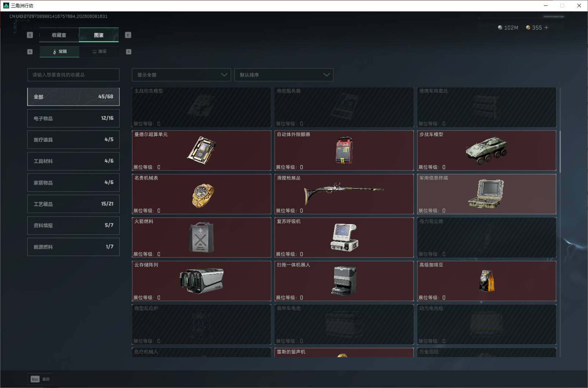Open the locked 绝密服务器 card
This screenshot has height=388, width=588.
point(344,107)
